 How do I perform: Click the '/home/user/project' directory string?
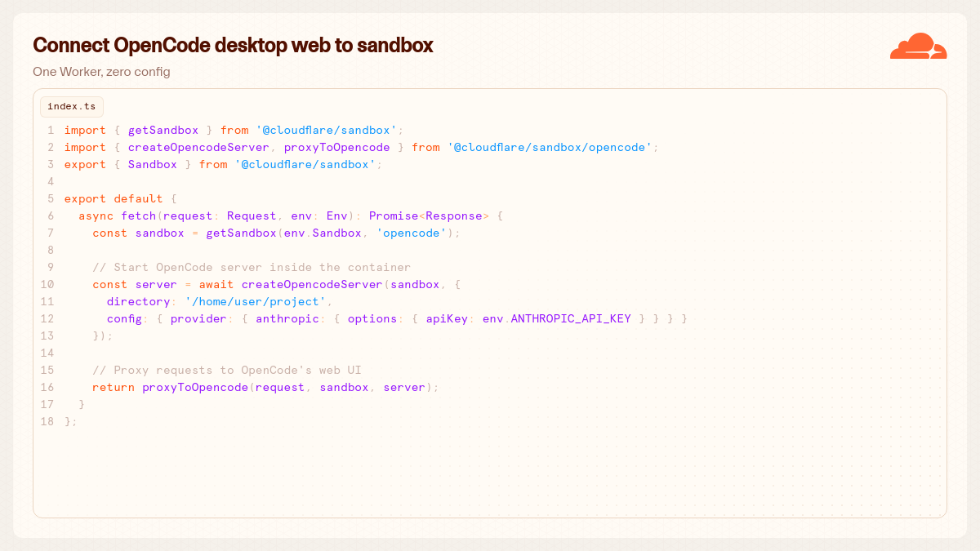[x=256, y=301]
